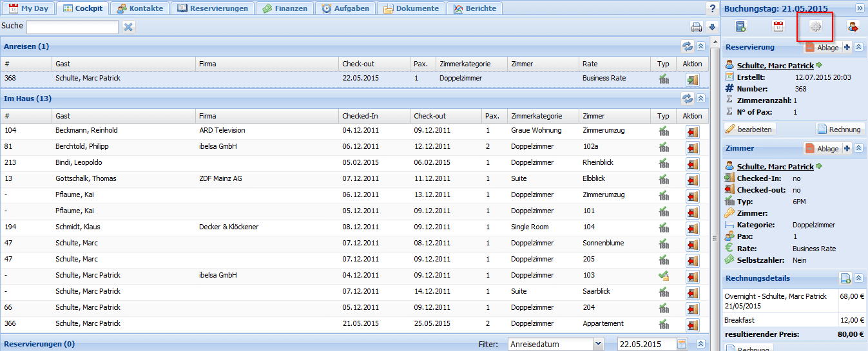Add invoice item icon in Rechnungsdetails header

tap(845, 278)
